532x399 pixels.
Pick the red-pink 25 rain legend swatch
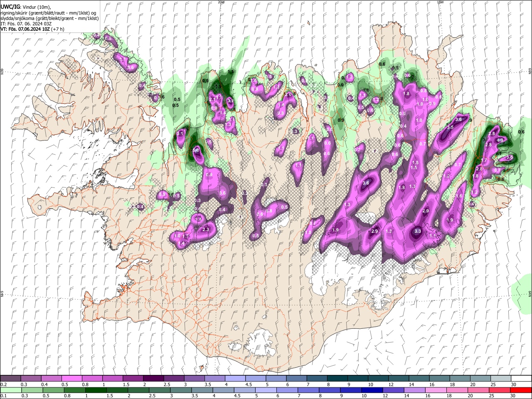(x=500, y=390)
